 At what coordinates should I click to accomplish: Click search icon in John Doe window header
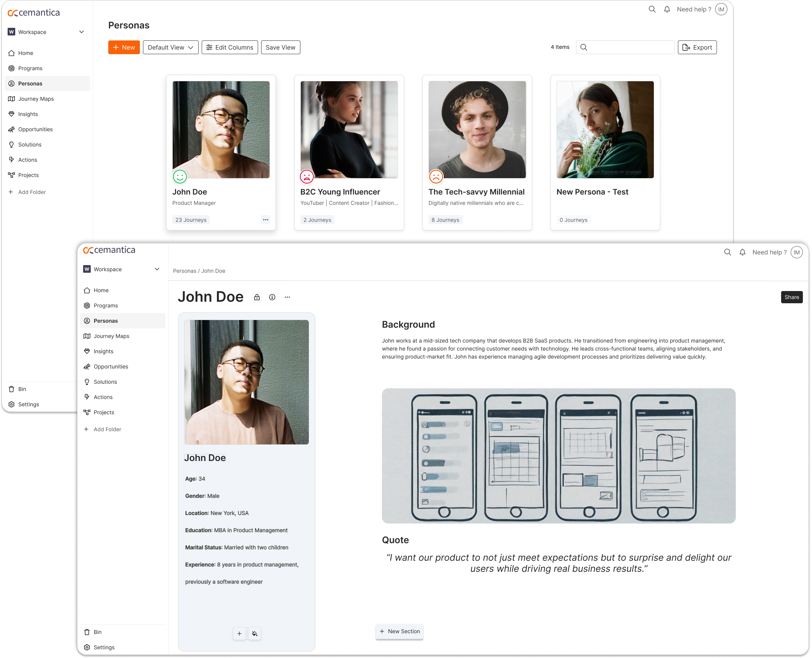pyautogui.click(x=727, y=252)
